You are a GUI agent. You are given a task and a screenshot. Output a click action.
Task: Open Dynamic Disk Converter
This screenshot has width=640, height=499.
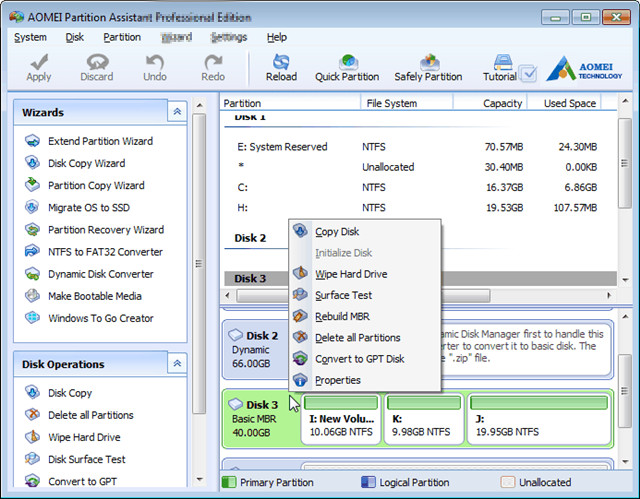[89, 274]
